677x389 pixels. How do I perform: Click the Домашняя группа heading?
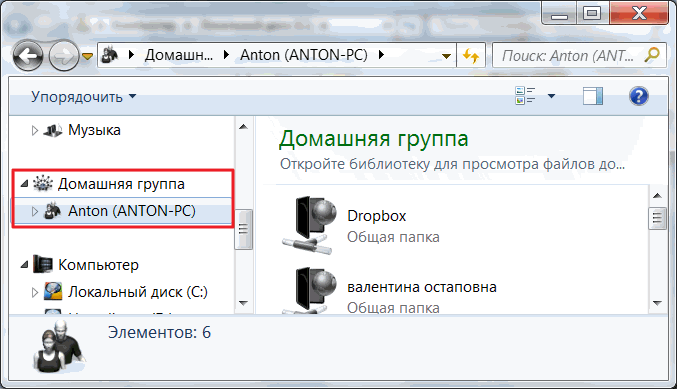click(373, 139)
